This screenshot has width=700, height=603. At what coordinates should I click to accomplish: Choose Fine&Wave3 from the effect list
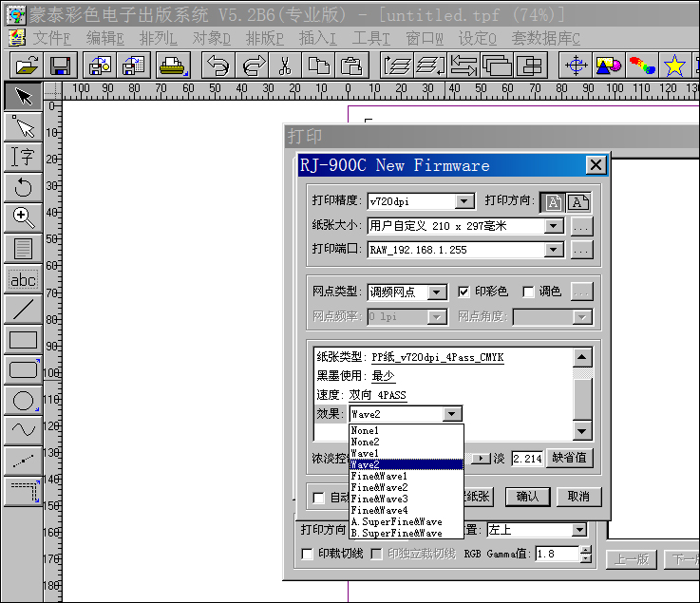click(x=406, y=499)
